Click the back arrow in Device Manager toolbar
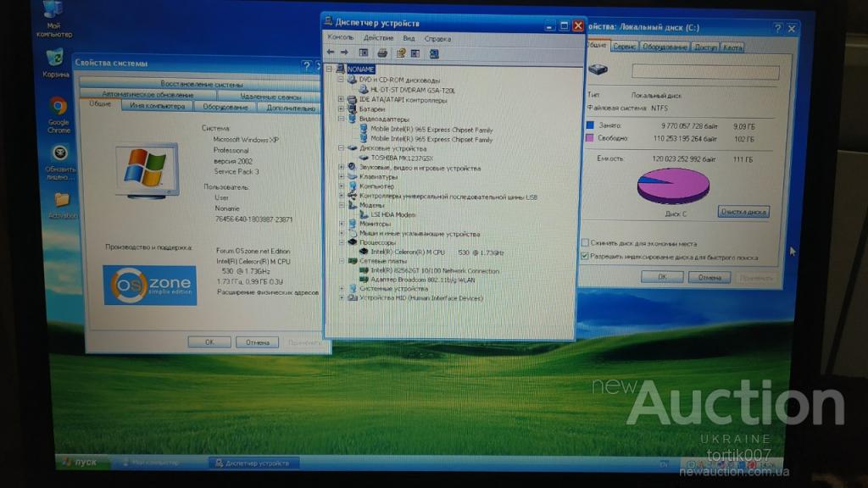The width and height of the screenshot is (868, 488). pyautogui.click(x=331, y=53)
